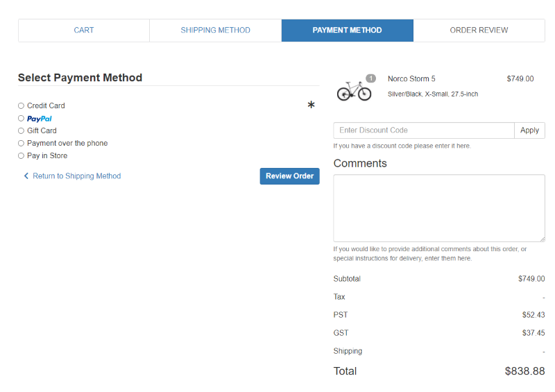Screen dimensions: 555x392
Task: Click the quantity badge on the bike image
Action: click(370, 78)
